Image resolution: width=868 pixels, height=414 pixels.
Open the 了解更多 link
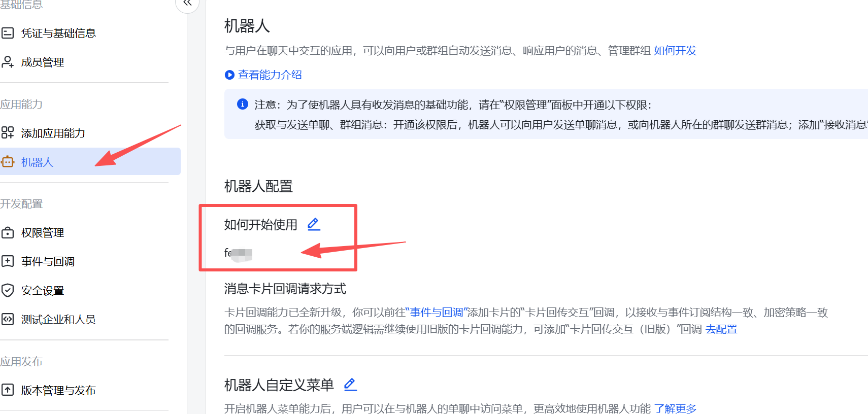(x=675, y=408)
